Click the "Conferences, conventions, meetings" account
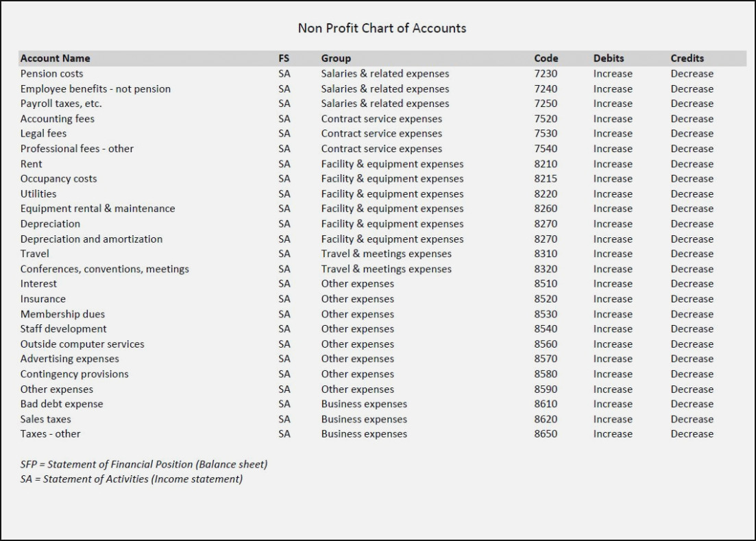Viewport: 756px width, 541px height. (x=104, y=269)
